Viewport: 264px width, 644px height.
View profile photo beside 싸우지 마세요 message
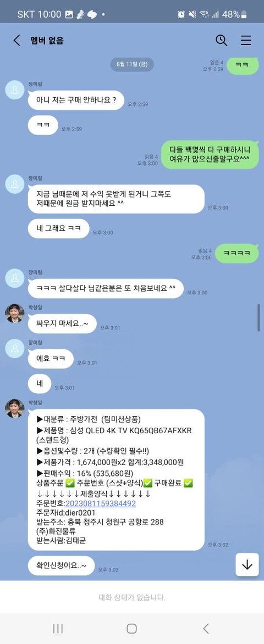(15, 313)
